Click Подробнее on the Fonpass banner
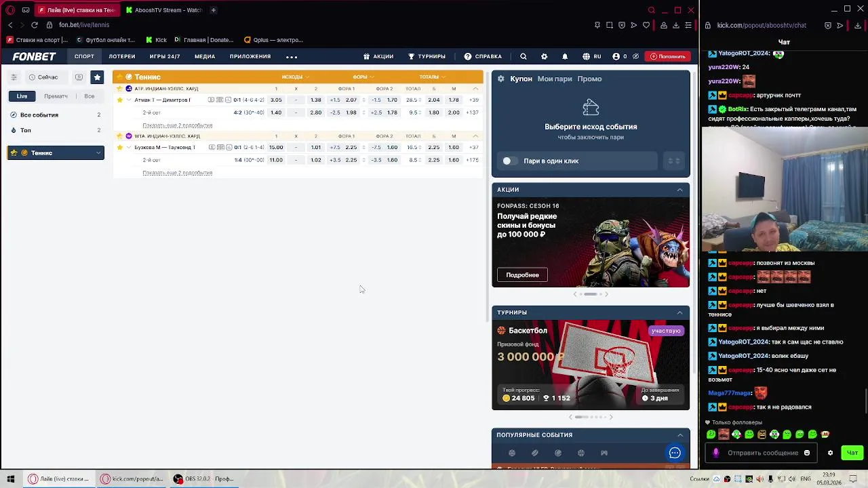Viewport: 868px width, 488px height. coord(522,275)
